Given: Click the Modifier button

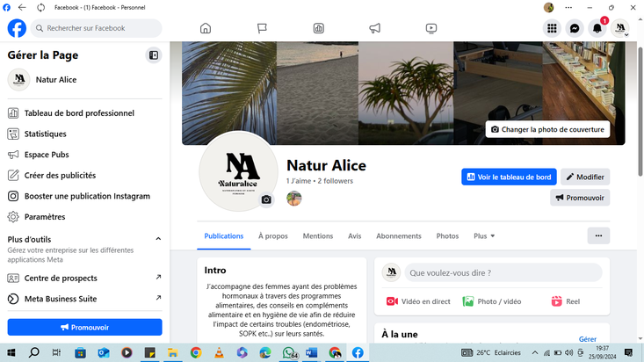Looking at the screenshot, I should [x=585, y=177].
